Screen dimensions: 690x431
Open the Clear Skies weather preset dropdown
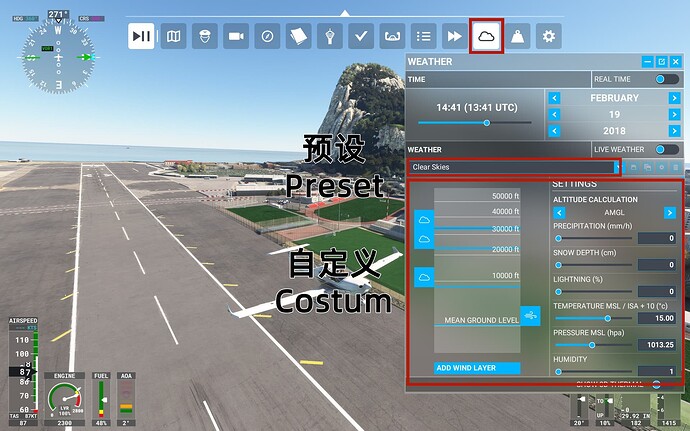(x=513, y=167)
